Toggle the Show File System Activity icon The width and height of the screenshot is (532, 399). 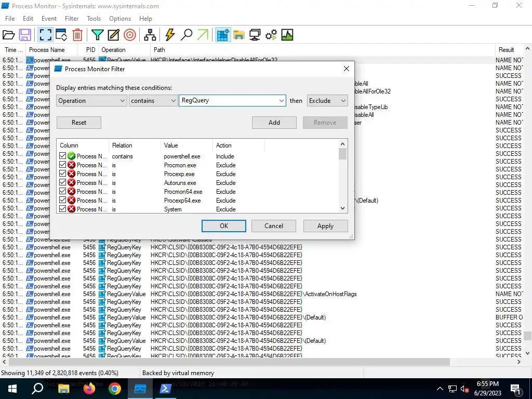(239, 35)
